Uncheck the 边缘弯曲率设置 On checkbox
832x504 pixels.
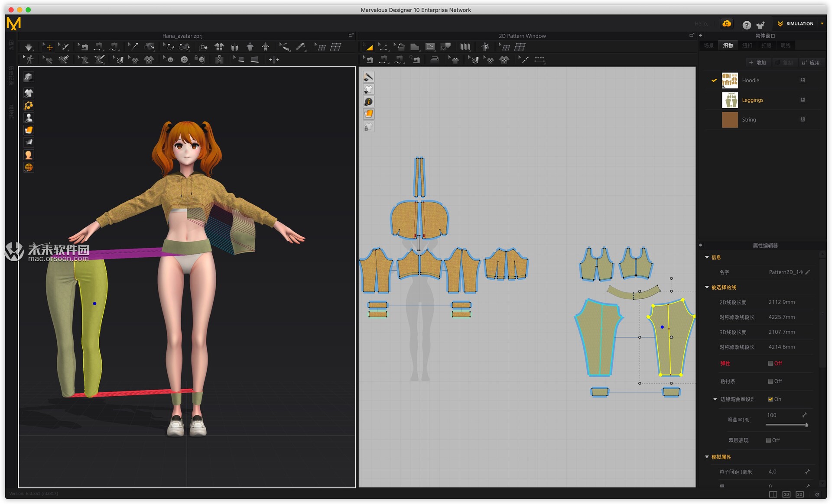coord(770,399)
